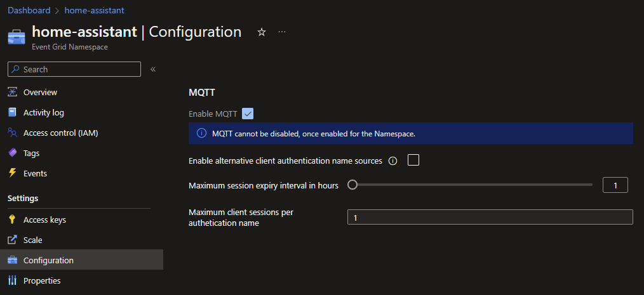Click the MQTT section heading
Image resolution: width=644 pixels, height=295 pixels.
202,93
